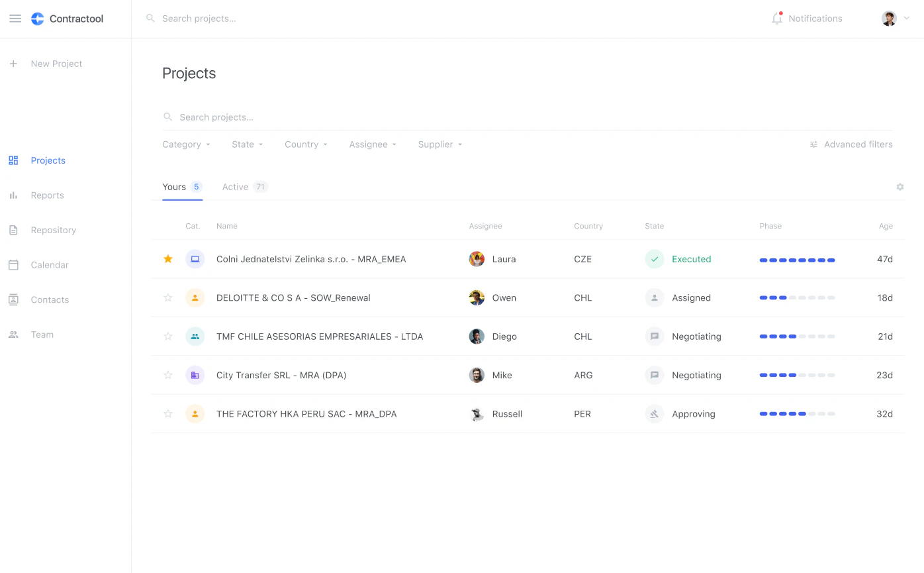Viewport: 924px width, 573px height.
Task: Open the Assignee filter dropdown
Action: point(372,144)
